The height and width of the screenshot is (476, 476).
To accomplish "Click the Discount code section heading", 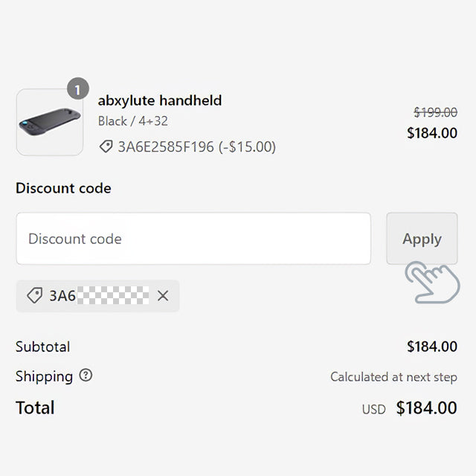I will pos(63,188).
